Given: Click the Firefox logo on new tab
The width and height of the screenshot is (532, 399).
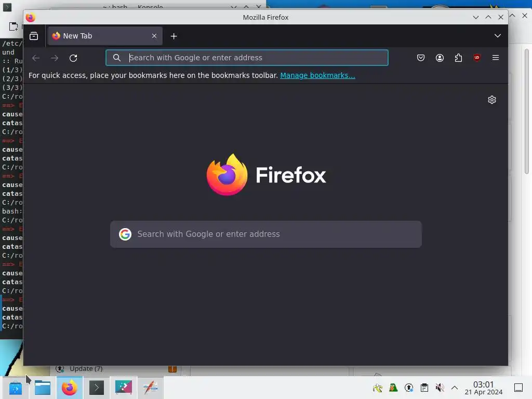Looking at the screenshot, I should 227,175.
